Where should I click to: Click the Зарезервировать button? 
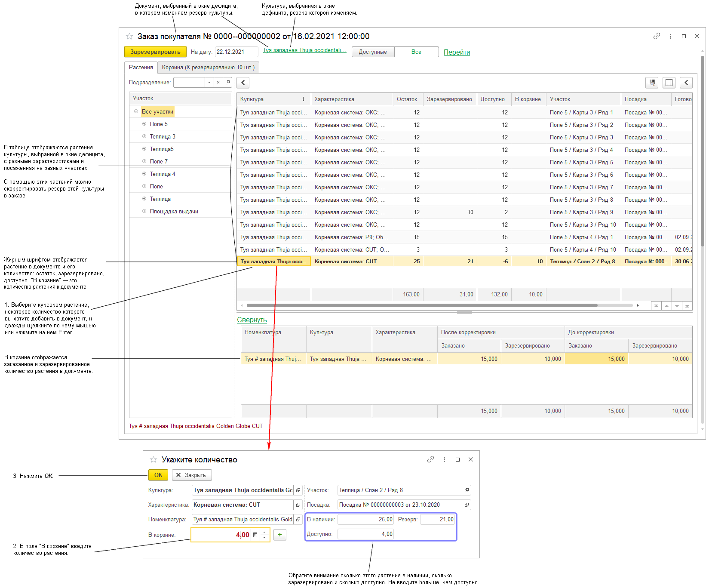tap(155, 52)
